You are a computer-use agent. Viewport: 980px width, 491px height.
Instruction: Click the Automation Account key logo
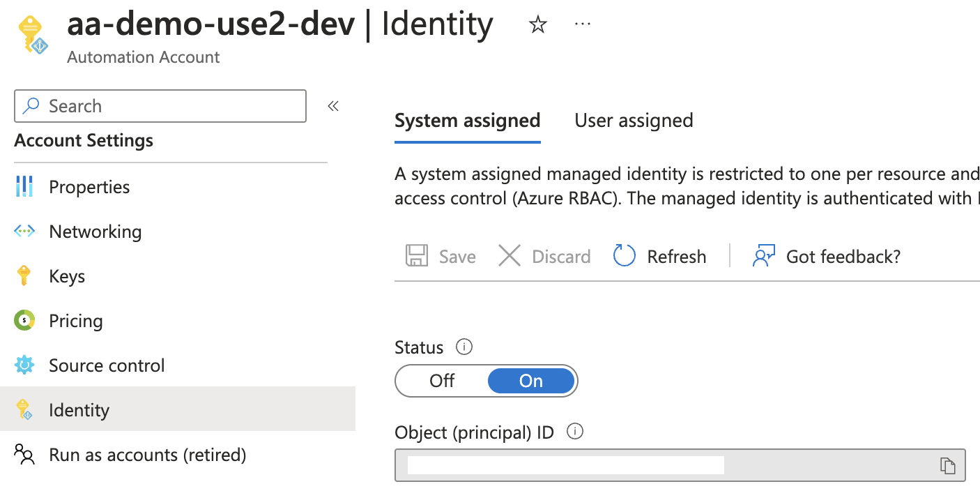pyautogui.click(x=32, y=33)
